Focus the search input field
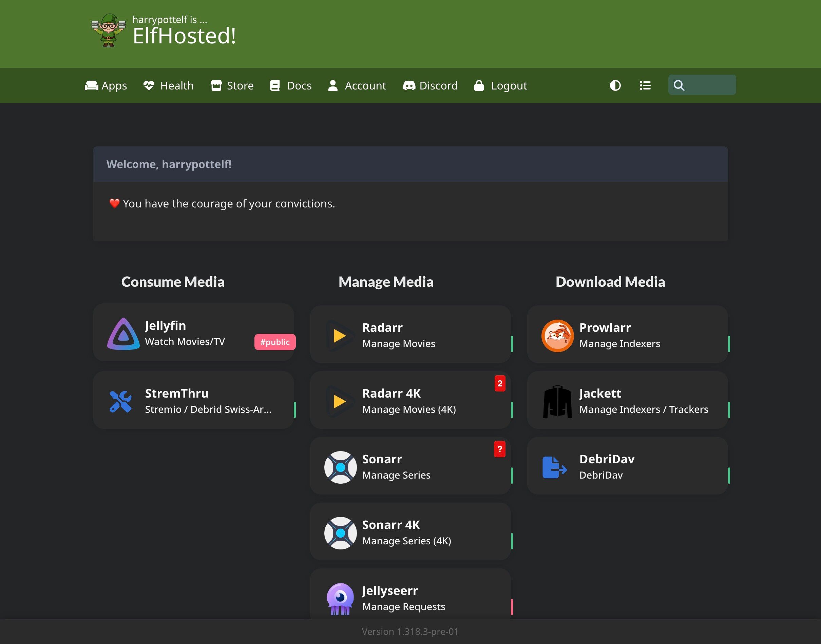Viewport: 821px width, 644px height. pos(702,85)
